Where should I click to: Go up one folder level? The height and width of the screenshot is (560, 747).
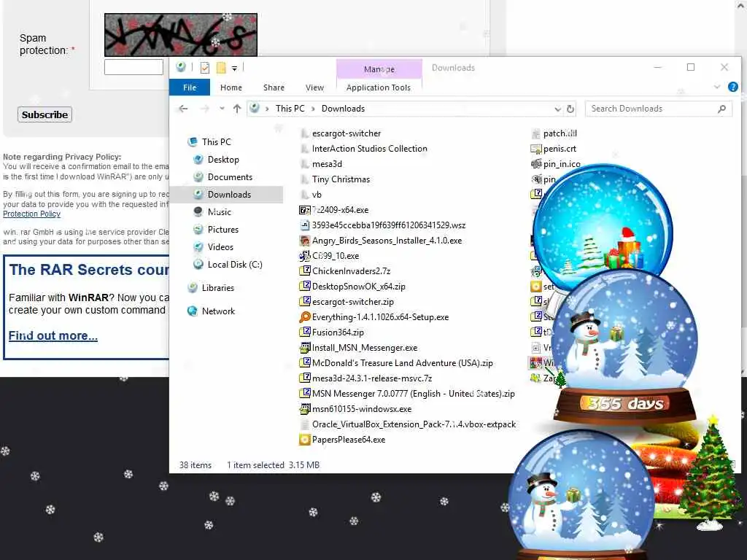[x=237, y=109]
